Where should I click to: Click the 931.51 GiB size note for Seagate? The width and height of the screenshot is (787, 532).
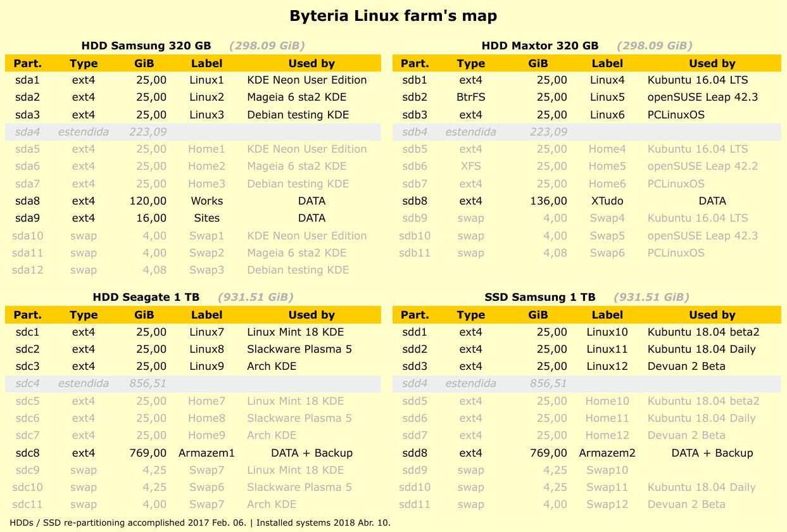pos(256,296)
